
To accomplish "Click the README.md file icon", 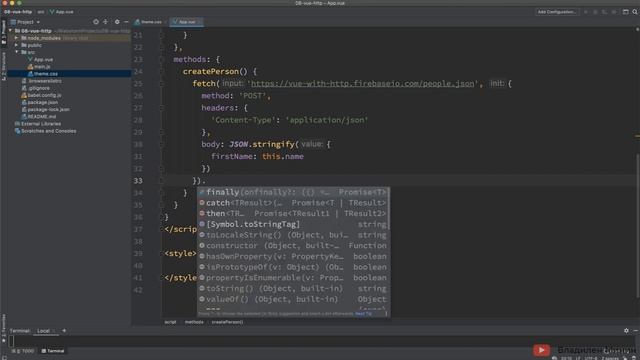I will (24, 117).
